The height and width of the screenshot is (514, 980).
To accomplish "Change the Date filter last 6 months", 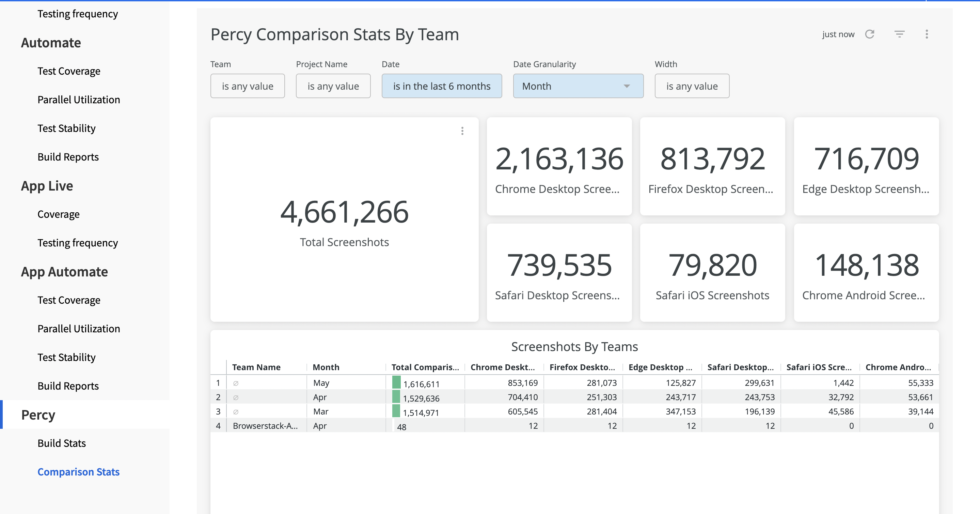I will click(441, 86).
